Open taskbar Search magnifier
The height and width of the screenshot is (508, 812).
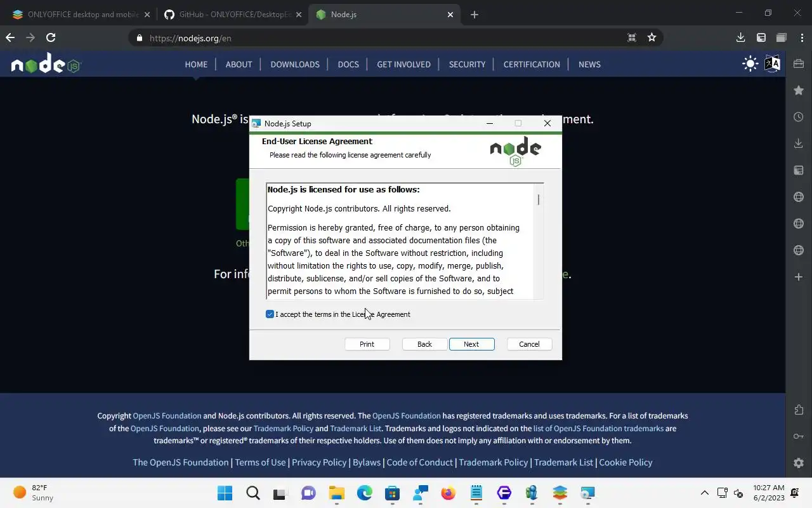(253, 493)
